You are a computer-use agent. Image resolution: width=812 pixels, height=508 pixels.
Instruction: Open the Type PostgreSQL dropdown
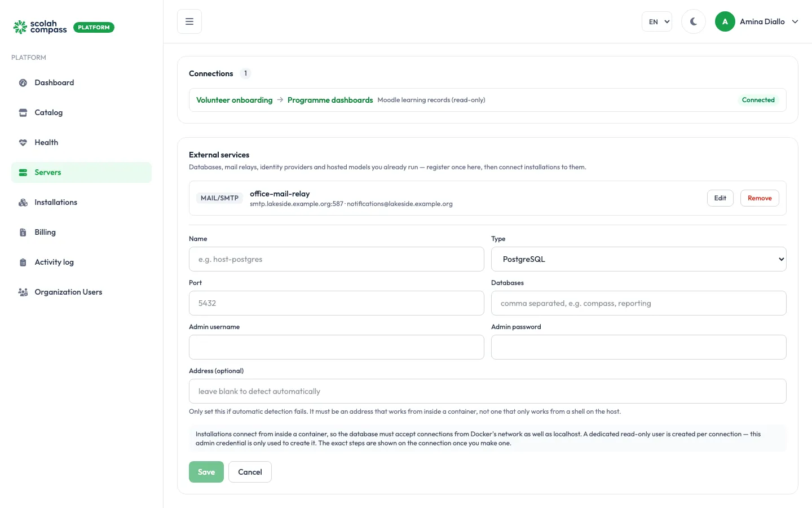tap(639, 259)
